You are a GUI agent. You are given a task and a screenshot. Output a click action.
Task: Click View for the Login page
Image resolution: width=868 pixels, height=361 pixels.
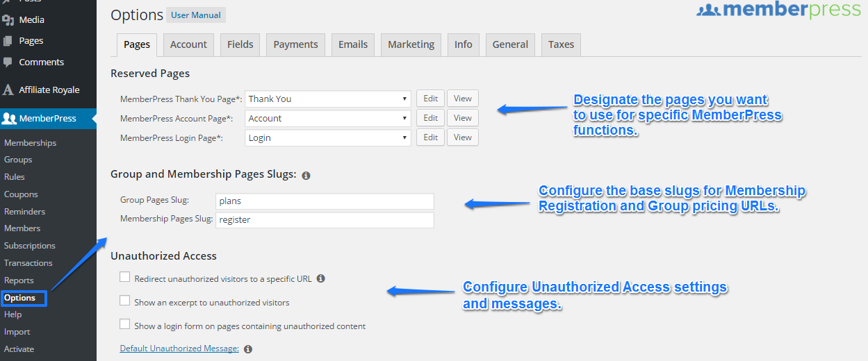[x=463, y=137]
